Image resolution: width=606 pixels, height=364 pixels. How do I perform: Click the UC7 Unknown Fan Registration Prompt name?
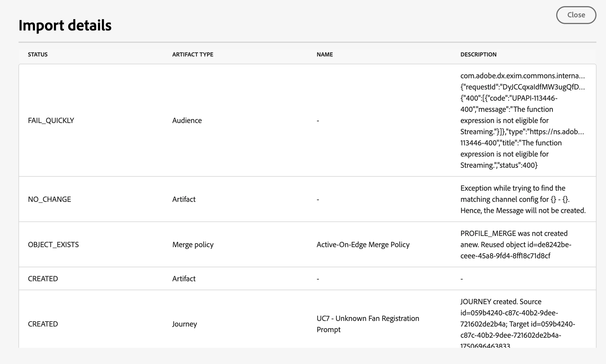point(368,324)
